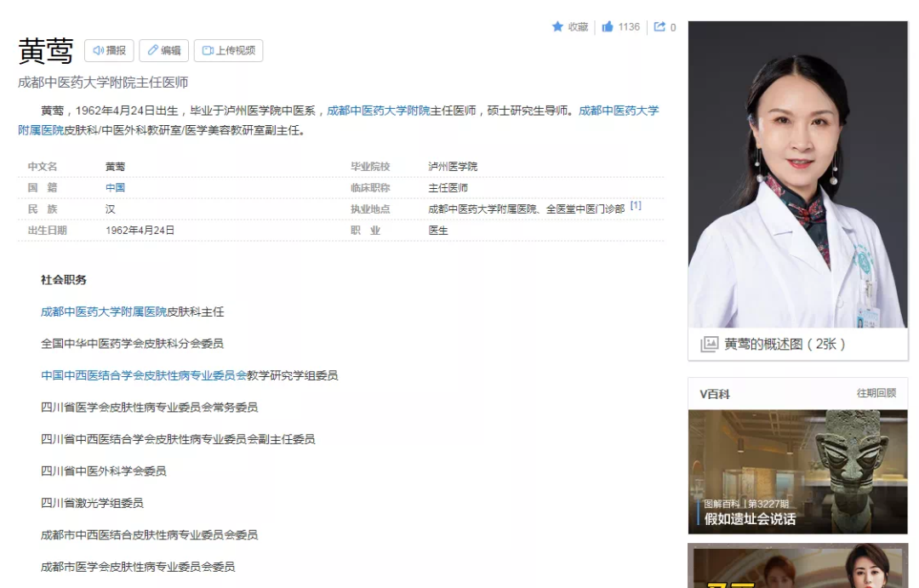The image size is (919, 588).
Task: Click subtitle 成都中医药大学附院主任医师
Action: click(x=103, y=83)
